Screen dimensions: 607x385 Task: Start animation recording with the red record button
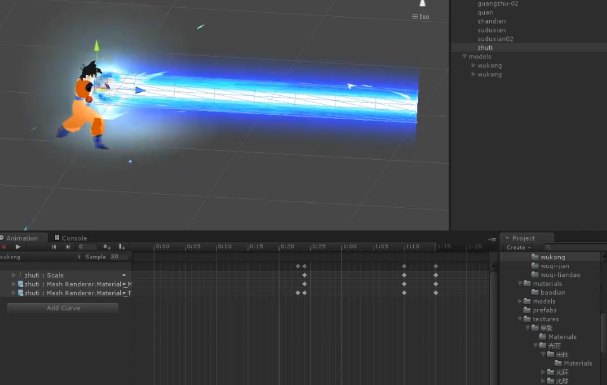point(4,247)
